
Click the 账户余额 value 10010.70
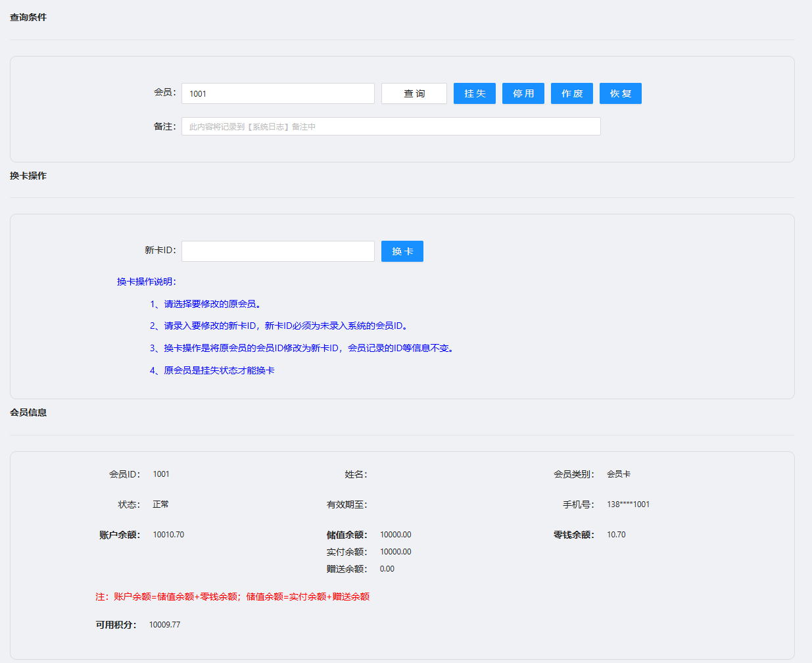168,535
